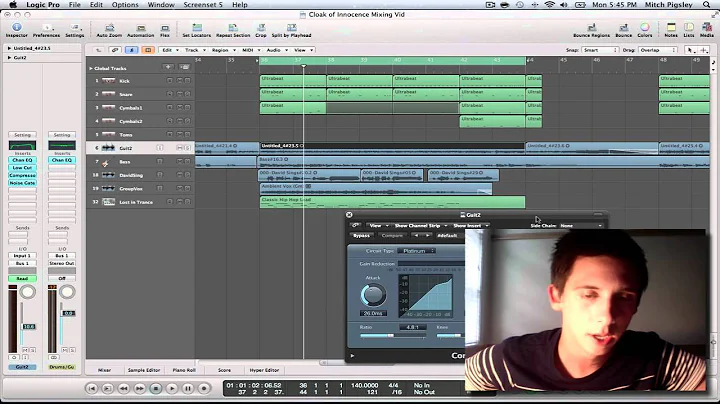Viewport: 720px width, 404px height.
Task: Mute the Bass track
Action: pyautogui.click(x=180, y=162)
